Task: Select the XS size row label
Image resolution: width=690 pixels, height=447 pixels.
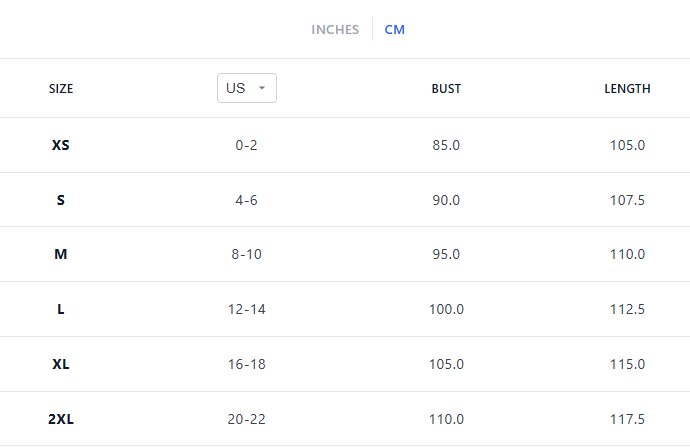Action: coord(61,145)
